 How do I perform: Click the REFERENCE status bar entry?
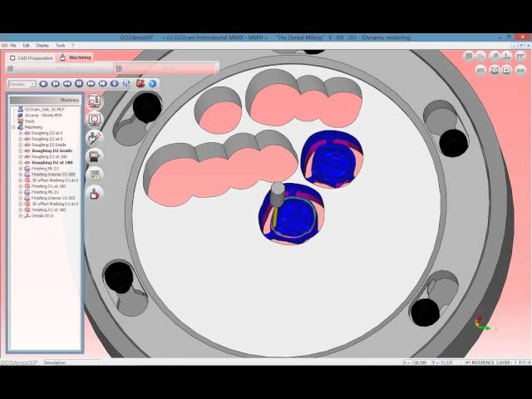[480, 362]
